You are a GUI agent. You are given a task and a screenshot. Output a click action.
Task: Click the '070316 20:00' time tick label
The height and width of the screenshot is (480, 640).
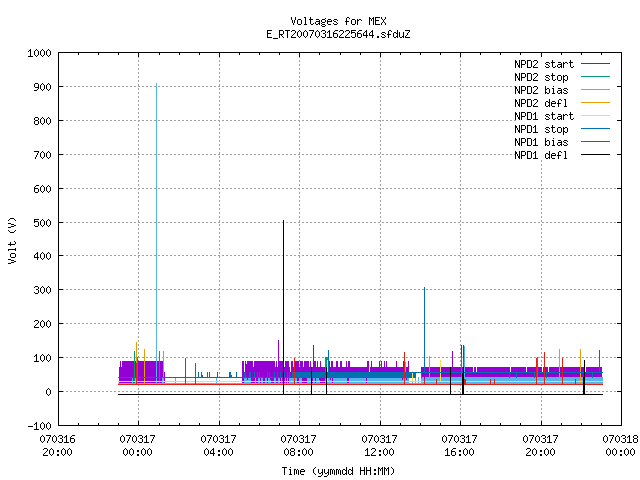click(58, 446)
